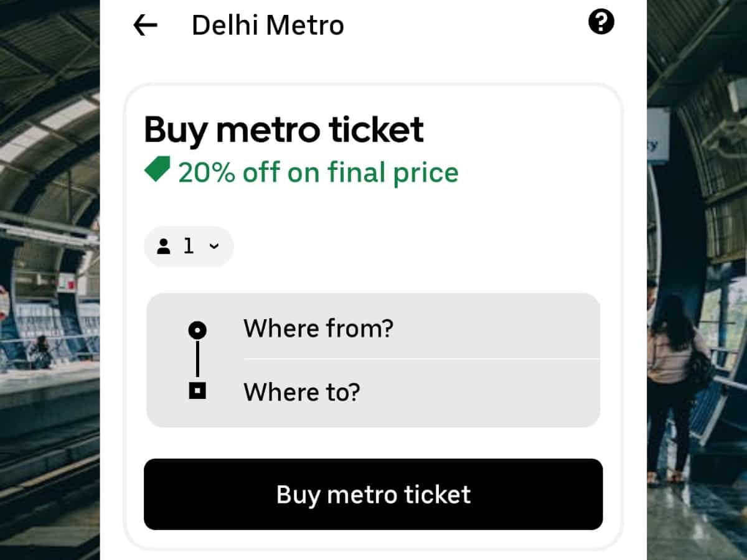Select the passenger person icon
The width and height of the screenshot is (747, 560).
coord(164,246)
